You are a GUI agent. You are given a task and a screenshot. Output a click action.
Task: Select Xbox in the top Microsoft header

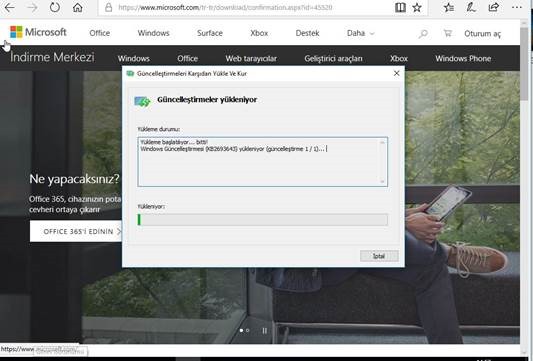pyautogui.click(x=259, y=33)
